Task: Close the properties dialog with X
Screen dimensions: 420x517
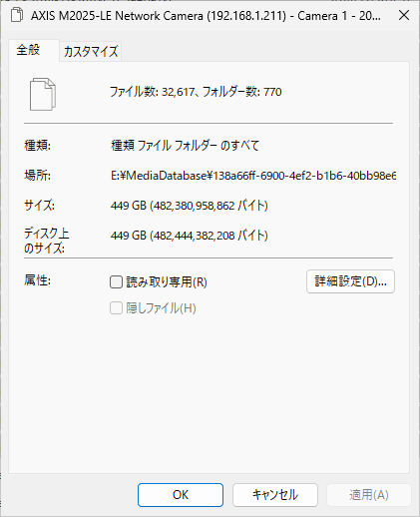Action: point(404,15)
